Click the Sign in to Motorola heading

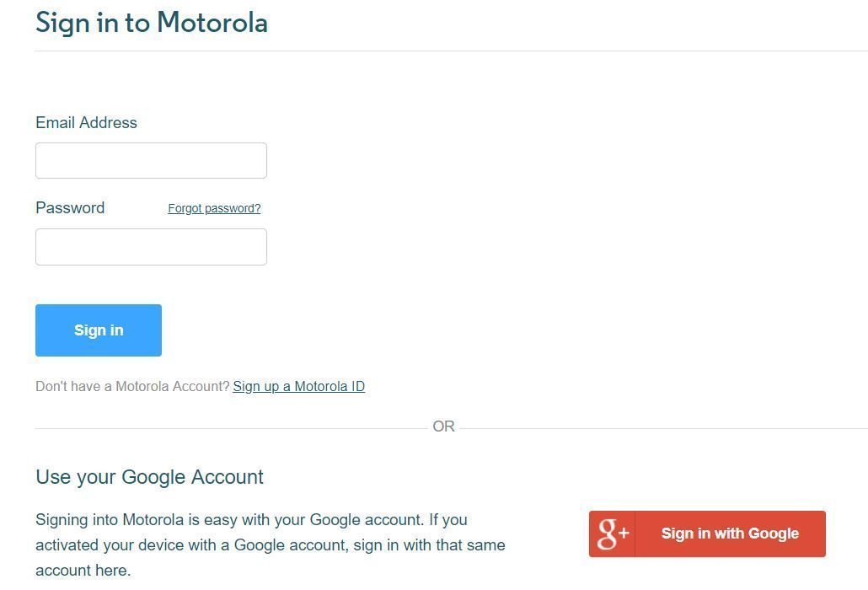point(152,23)
